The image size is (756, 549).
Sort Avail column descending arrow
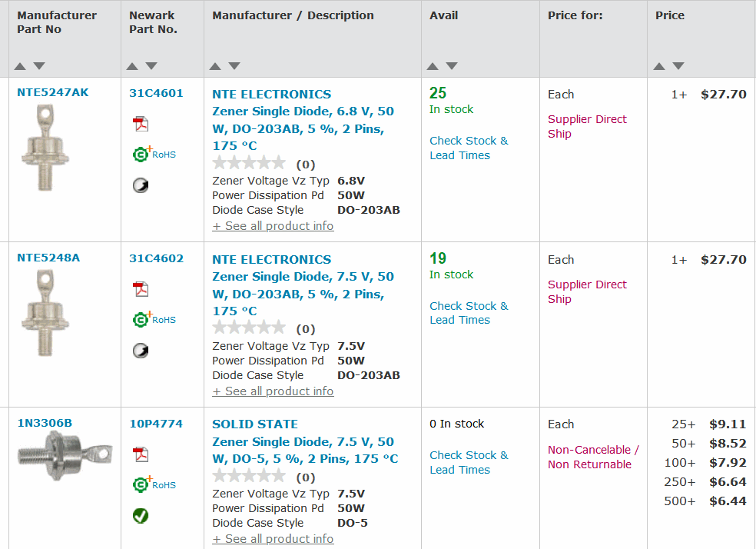tap(452, 65)
